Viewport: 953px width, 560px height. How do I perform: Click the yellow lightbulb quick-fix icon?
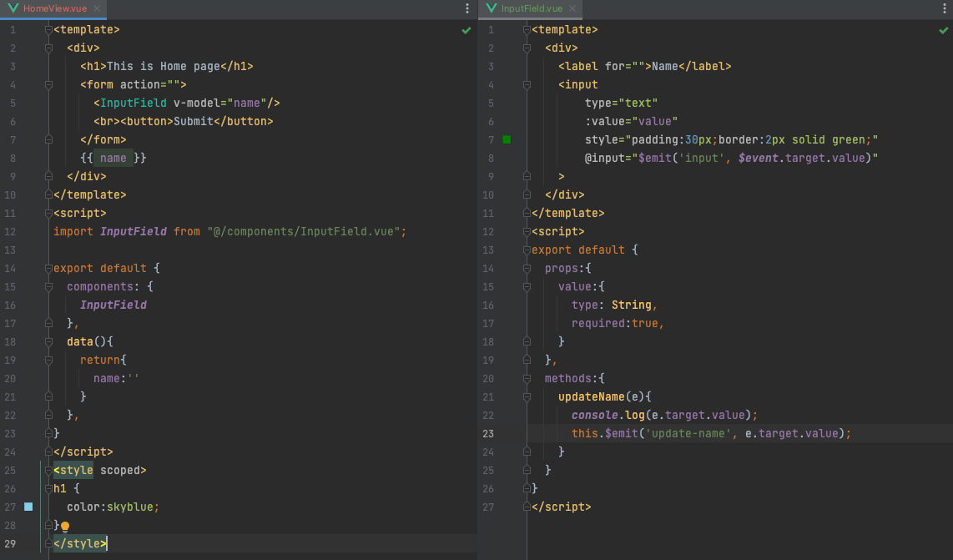(x=65, y=527)
